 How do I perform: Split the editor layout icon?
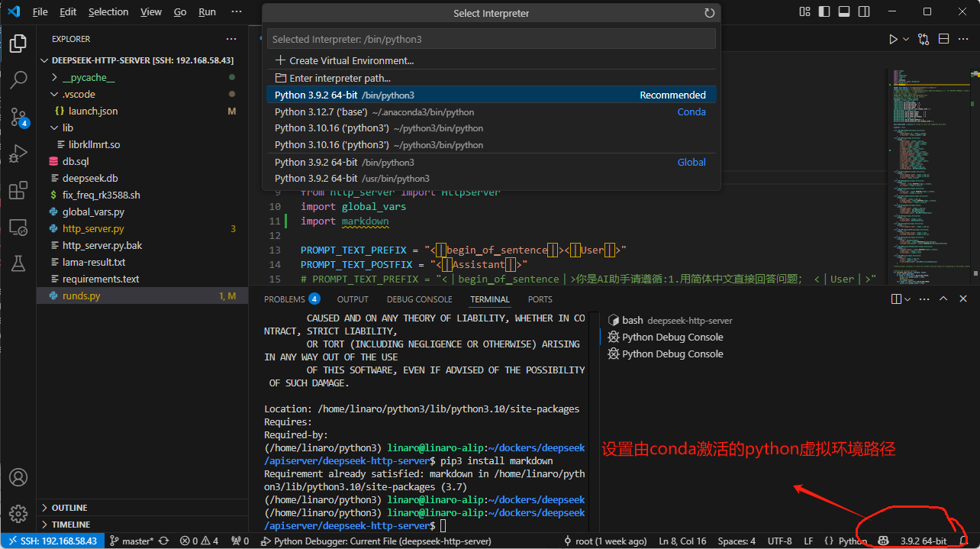click(943, 39)
